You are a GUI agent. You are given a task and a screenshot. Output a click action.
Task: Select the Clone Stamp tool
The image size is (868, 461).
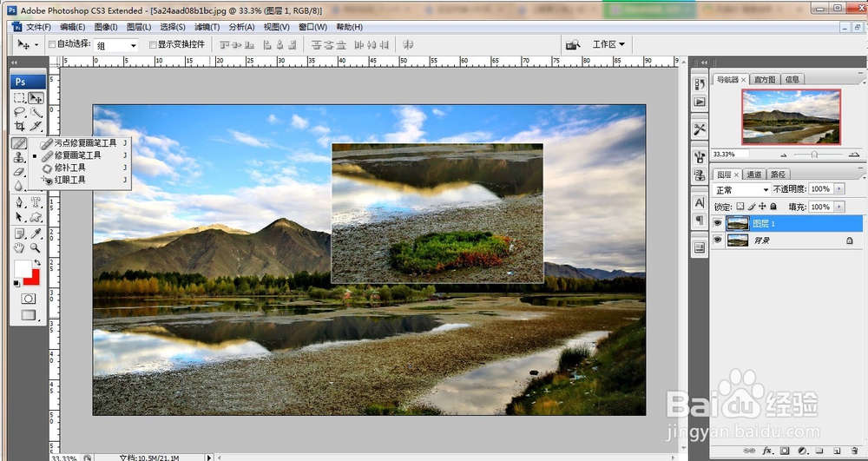click(x=19, y=158)
